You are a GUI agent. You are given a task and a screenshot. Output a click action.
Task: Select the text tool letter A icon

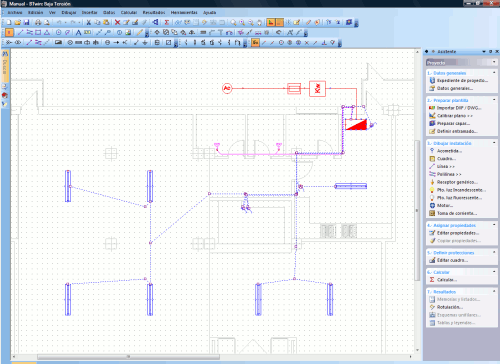pyautogui.click(x=78, y=33)
